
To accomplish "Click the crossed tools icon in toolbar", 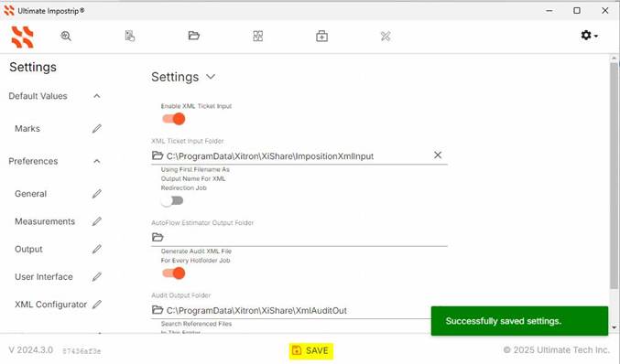I will pyautogui.click(x=386, y=37).
